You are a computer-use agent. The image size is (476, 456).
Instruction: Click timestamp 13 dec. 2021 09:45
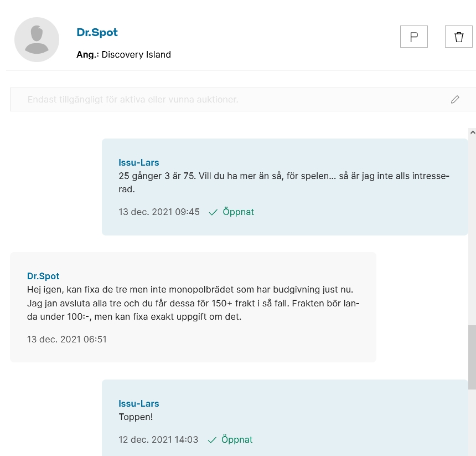coord(159,212)
